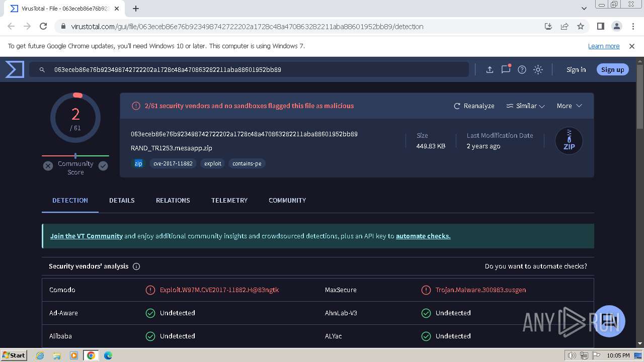Click the upload file icon

(x=490, y=70)
